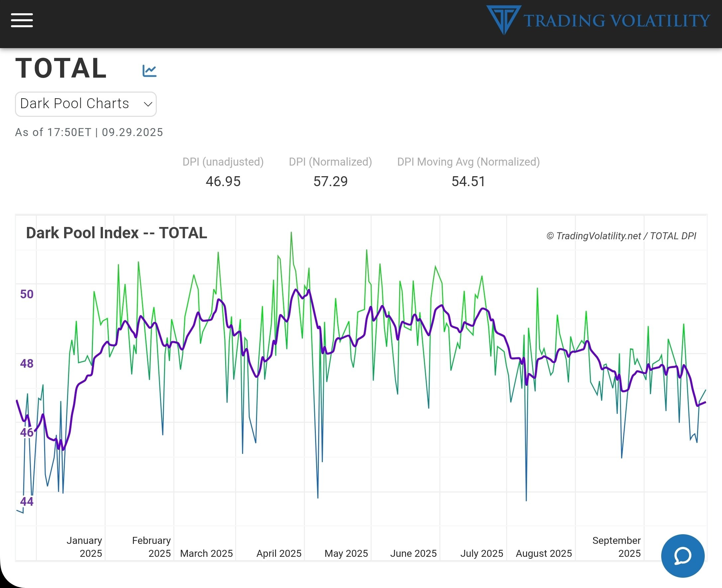Image resolution: width=722 pixels, height=588 pixels.
Task: Click the chart title Dark Pool Index -- TOTAL
Action: (116, 233)
